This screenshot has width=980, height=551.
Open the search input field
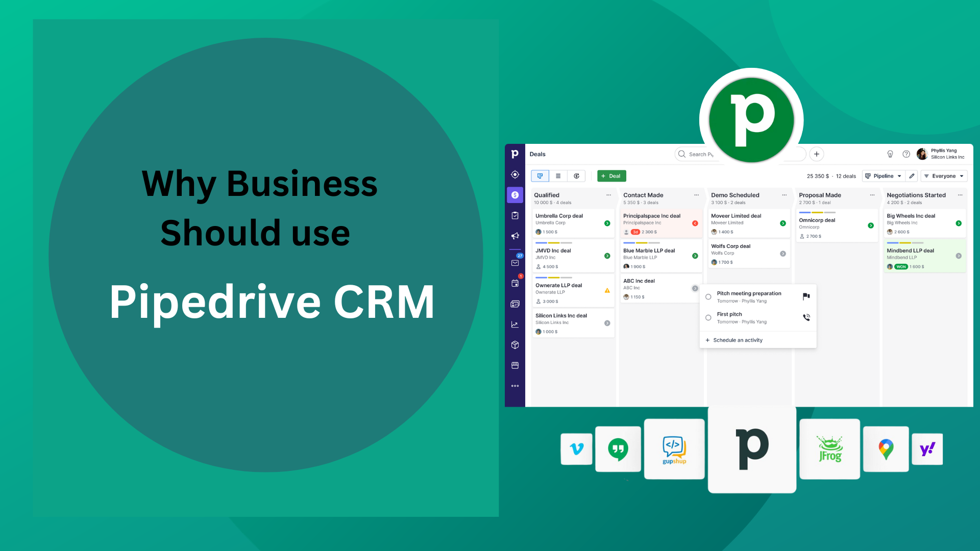tap(741, 154)
